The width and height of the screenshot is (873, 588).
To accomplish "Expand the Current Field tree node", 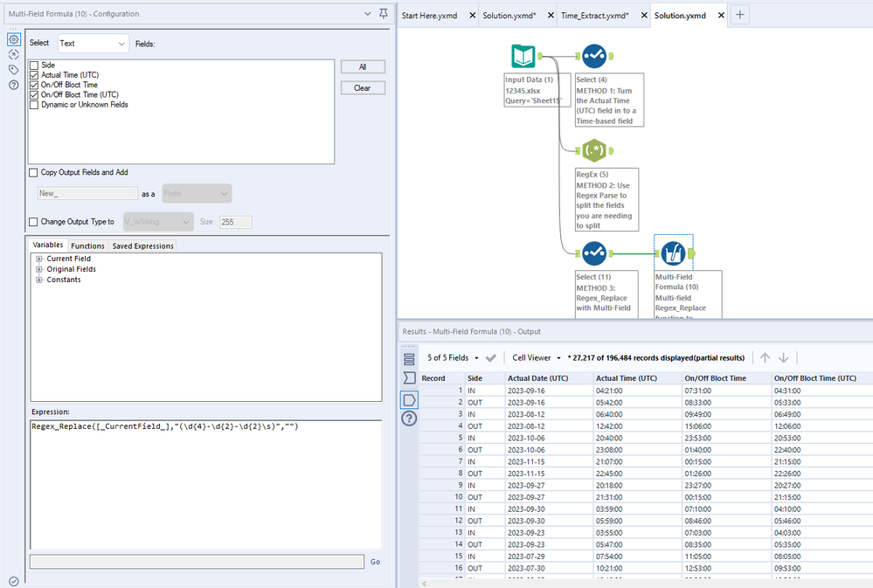I will click(x=39, y=259).
